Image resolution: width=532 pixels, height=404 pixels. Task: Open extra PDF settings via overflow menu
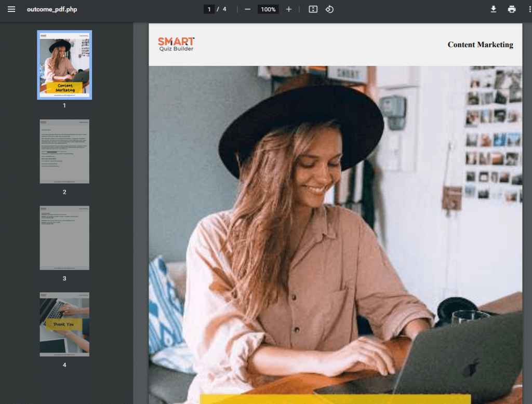coord(528,9)
